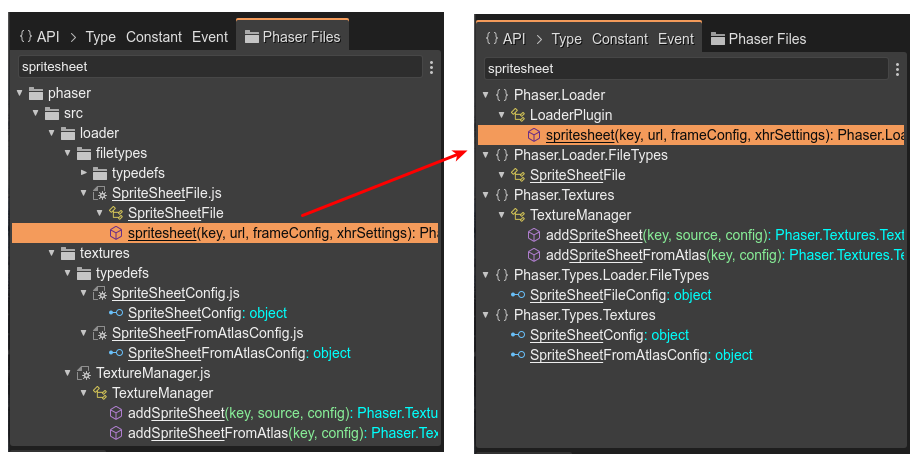Collapse Phaser.Types.Textures namespace node
Screen dimensions: 921x464
[486, 315]
